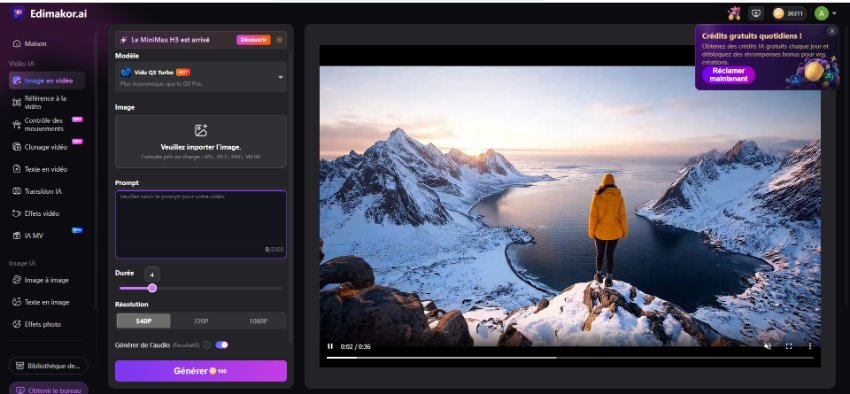
Task: Click the video progress bar
Action: pos(569,358)
